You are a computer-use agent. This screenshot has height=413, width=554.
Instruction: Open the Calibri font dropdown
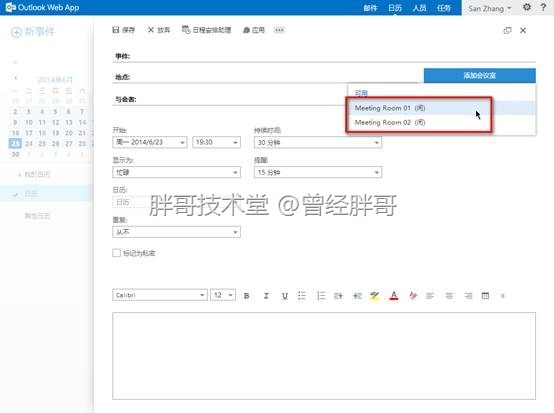(160, 295)
